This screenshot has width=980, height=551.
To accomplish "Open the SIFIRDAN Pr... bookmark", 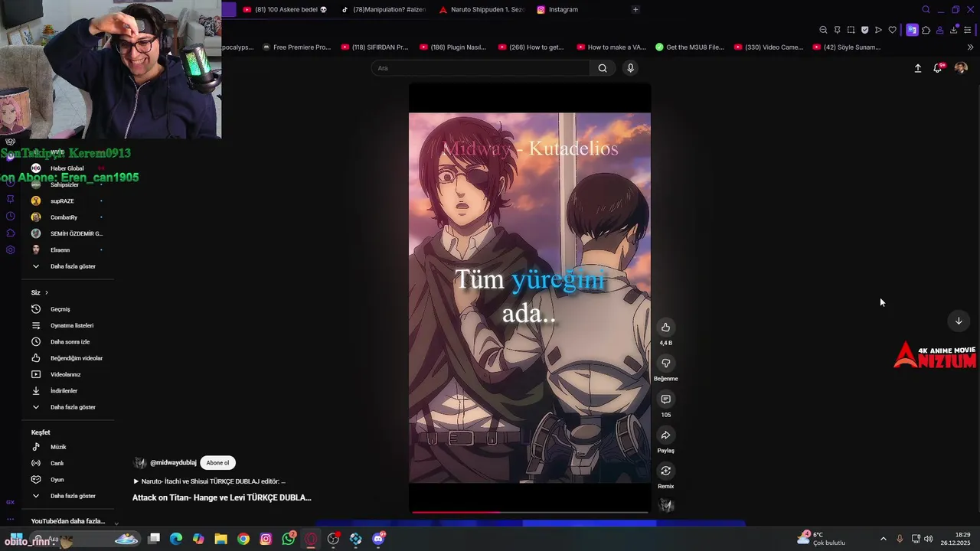I will coord(374,47).
